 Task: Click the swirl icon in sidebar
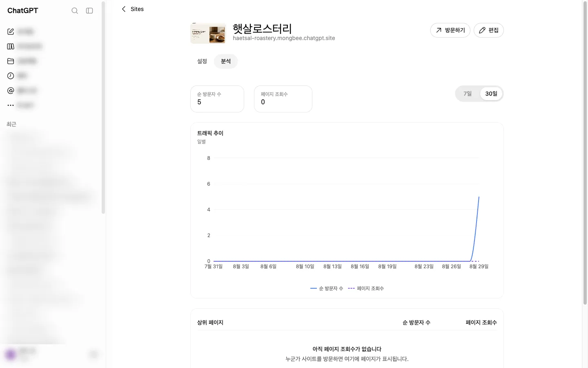tap(11, 90)
